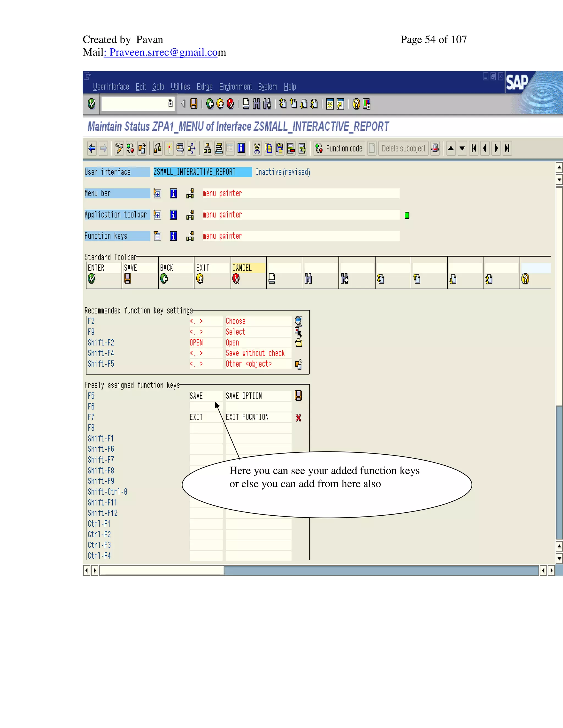Click the Delete entry icon with the red minus
563x728 pixels.
coord(291,148)
